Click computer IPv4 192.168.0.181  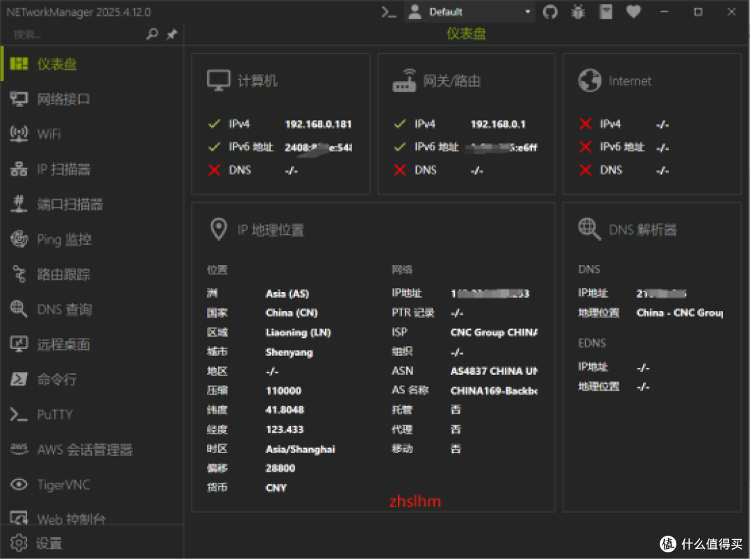coord(318,124)
